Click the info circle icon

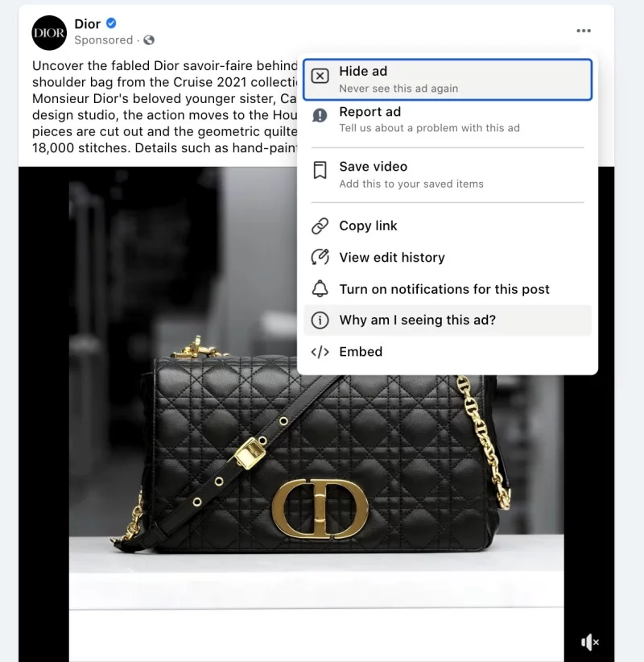click(320, 321)
